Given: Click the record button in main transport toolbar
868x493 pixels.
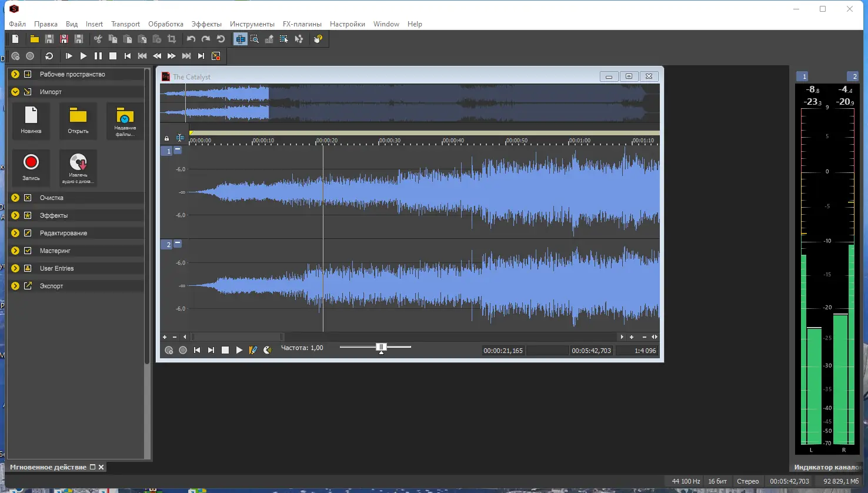Looking at the screenshot, I should 30,56.
